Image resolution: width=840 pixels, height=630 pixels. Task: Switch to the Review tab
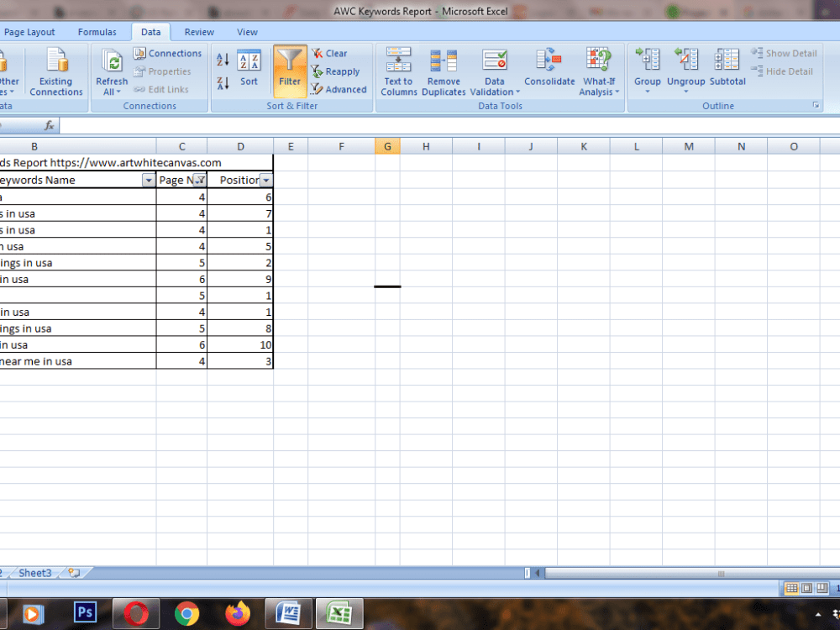coord(199,32)
